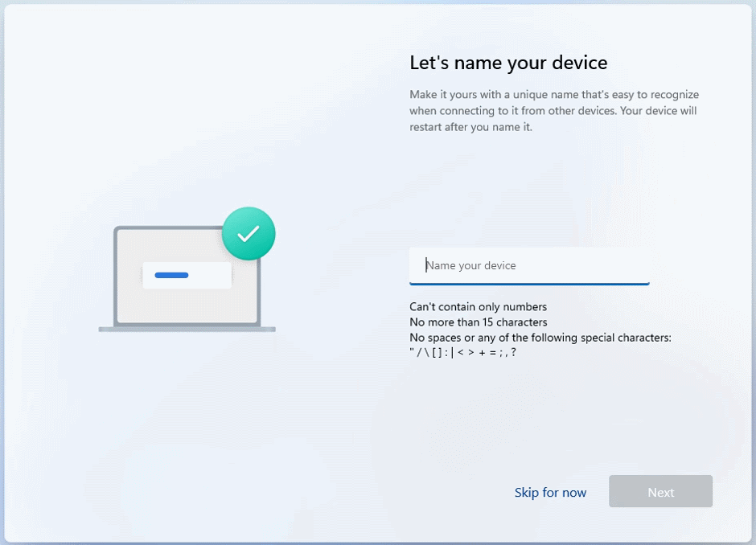756x545 pixels.
Task: Click the "Let's name your device" heading
Action: [x=508, y=63]
